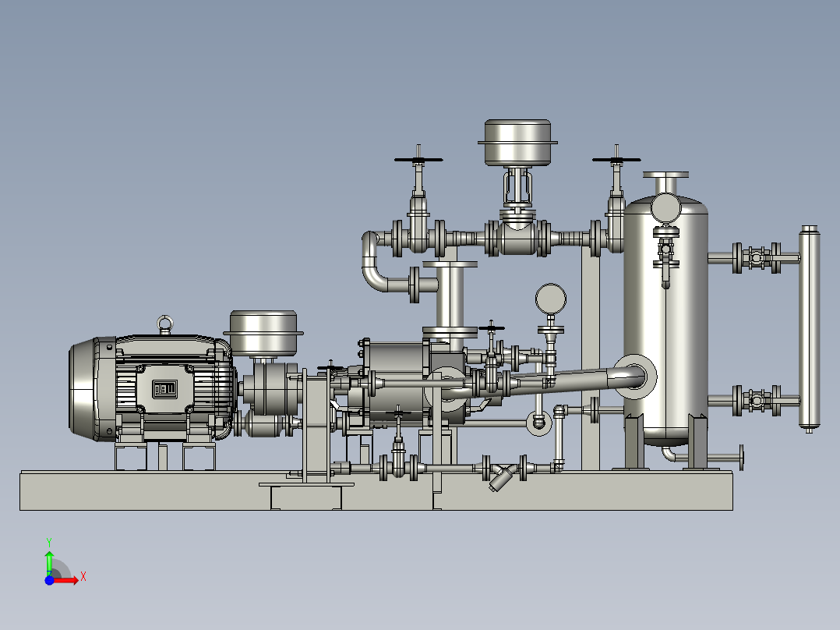Select the vertical separator tank body
This screenshot has height=630, width=840.
pyautogui.click(x=666, y=322)
